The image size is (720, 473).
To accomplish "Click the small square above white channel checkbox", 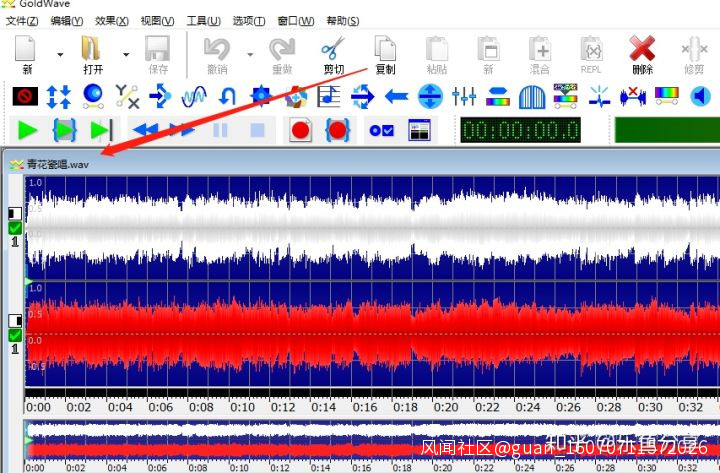I will click(x=15, y=214).
